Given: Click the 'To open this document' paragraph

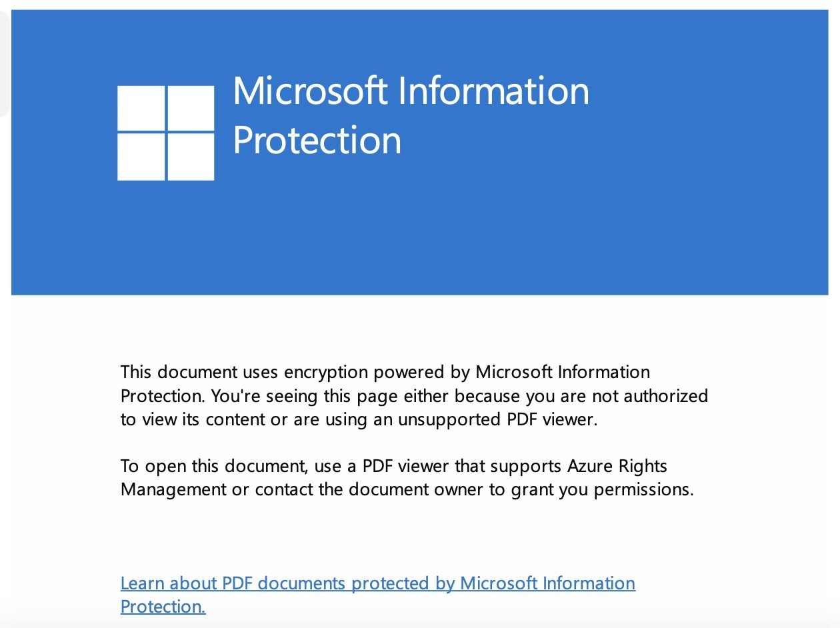Looking at the screenshot, I should (407, 477).
